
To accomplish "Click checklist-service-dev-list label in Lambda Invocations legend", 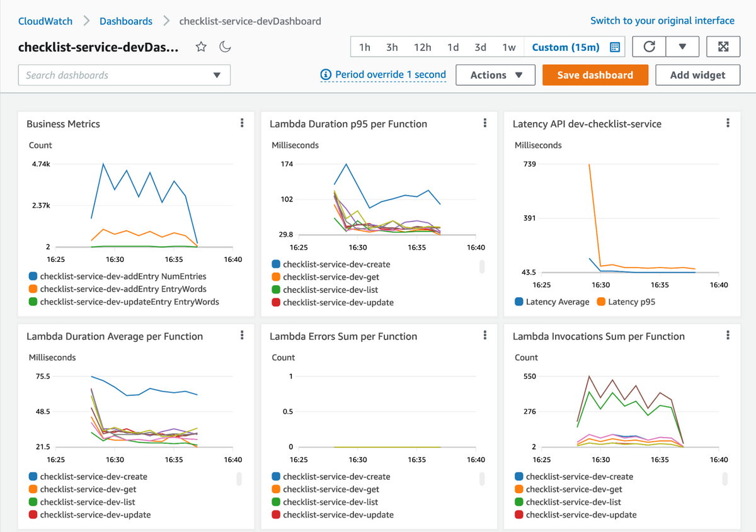I will point(574,502).
